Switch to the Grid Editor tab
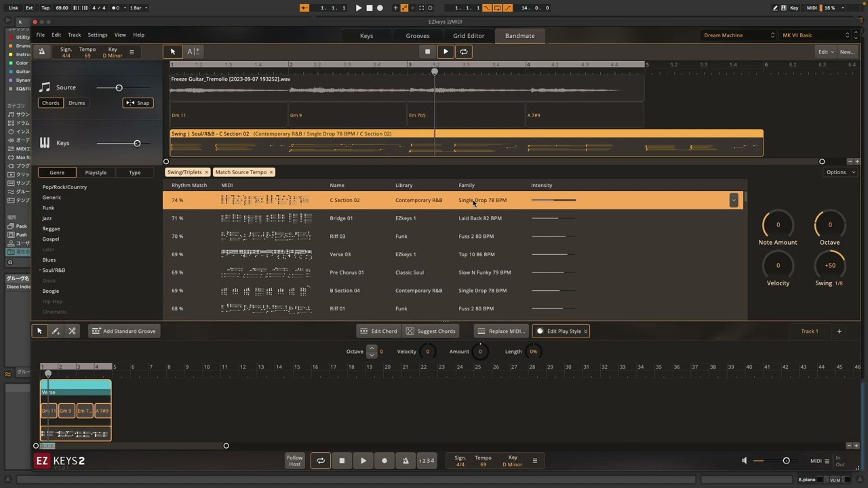 coord(469,36)
